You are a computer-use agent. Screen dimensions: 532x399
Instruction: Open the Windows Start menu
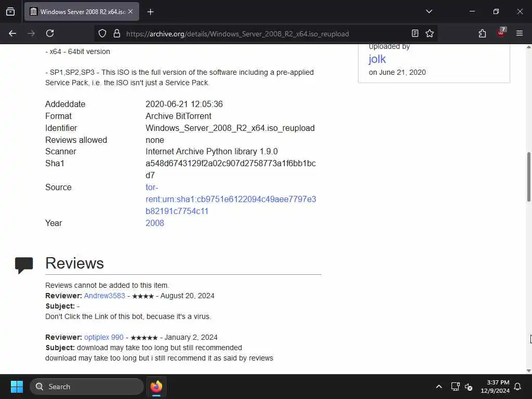(17, 387)
